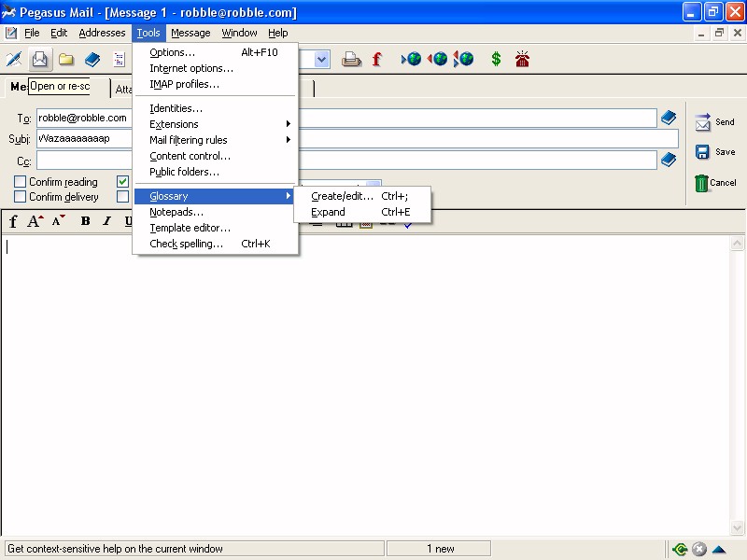
Task: Open the File menu
Action: click(x=32, y=33)
